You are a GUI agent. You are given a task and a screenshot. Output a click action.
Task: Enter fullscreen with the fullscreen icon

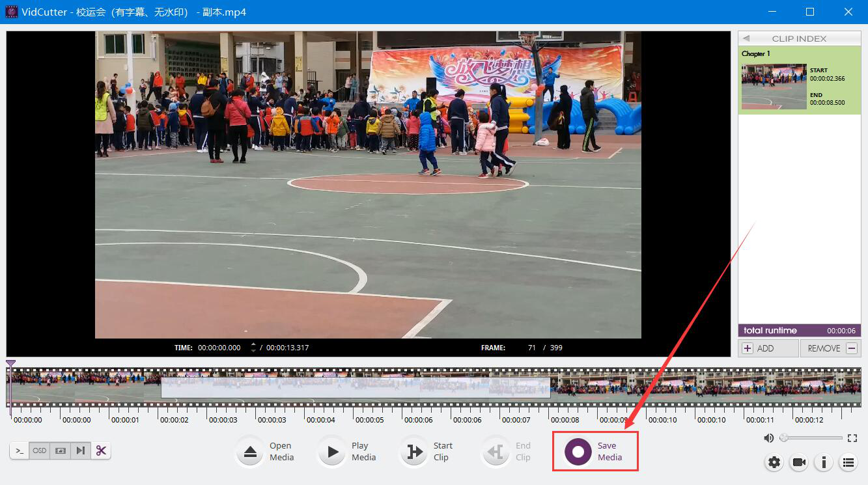[852, 438]
